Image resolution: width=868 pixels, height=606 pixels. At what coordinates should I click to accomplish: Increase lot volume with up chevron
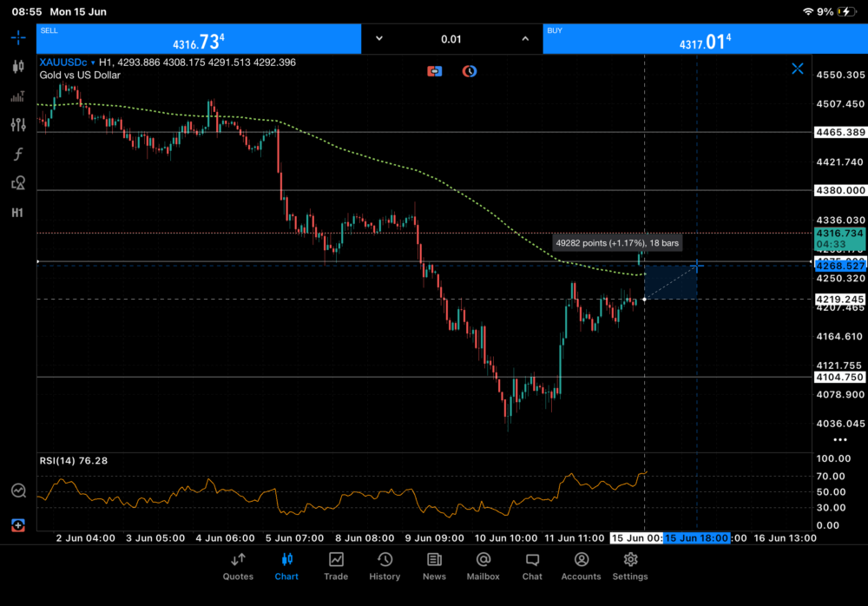(525, 39)
